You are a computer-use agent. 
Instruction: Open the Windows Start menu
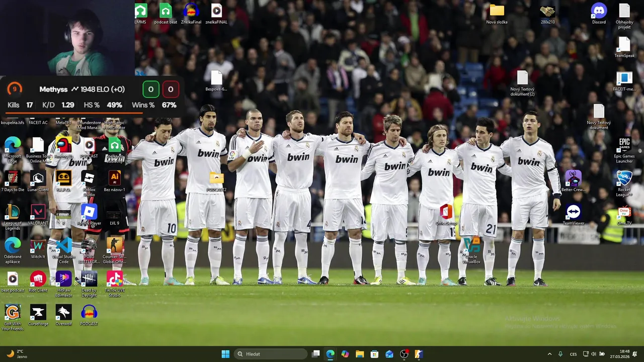click(225, 354)
